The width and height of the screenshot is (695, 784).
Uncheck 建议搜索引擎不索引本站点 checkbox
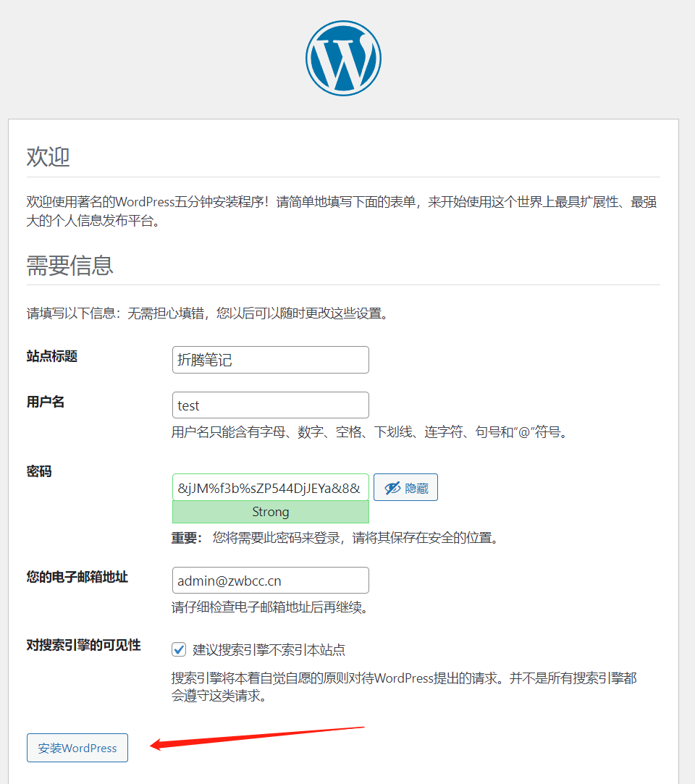point(179,649)
